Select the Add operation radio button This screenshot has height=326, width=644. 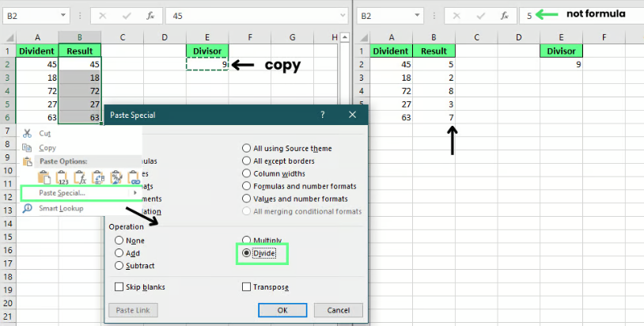pyautogui.click(x=119, y=253)
